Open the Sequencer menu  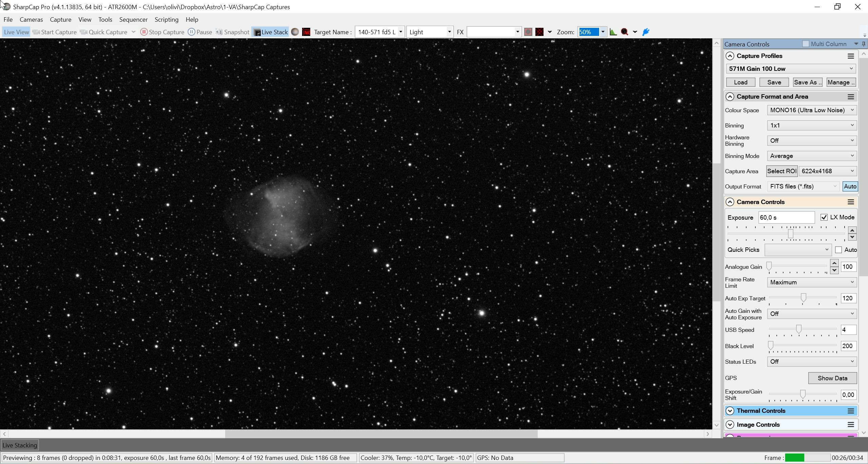click(133, 20)
